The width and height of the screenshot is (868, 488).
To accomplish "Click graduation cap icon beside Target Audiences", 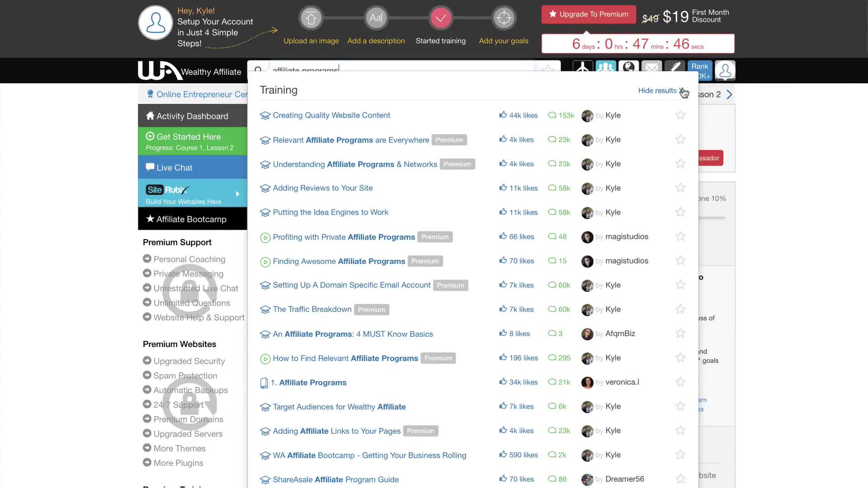I will click(x=265, y=407).
